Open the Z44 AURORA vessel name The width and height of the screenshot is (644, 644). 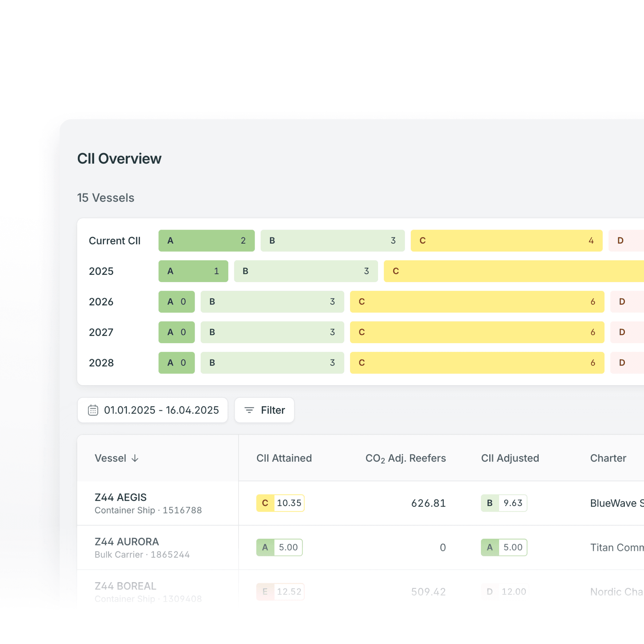click(x=127, y=542)
